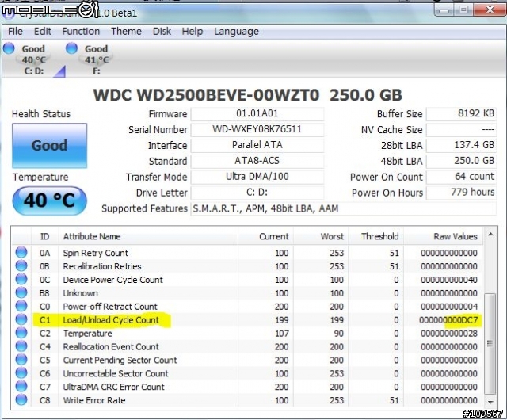Viewport: 507px width, 420px height.
Task: Select the Load/Unload Cycle Count attribute name
Action: (x=111, y=320)
